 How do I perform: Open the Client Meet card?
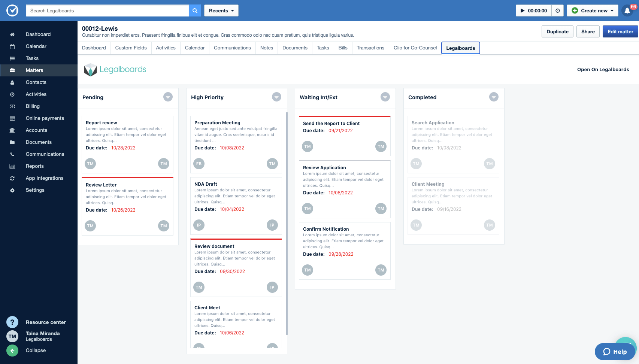coord(236,325)
